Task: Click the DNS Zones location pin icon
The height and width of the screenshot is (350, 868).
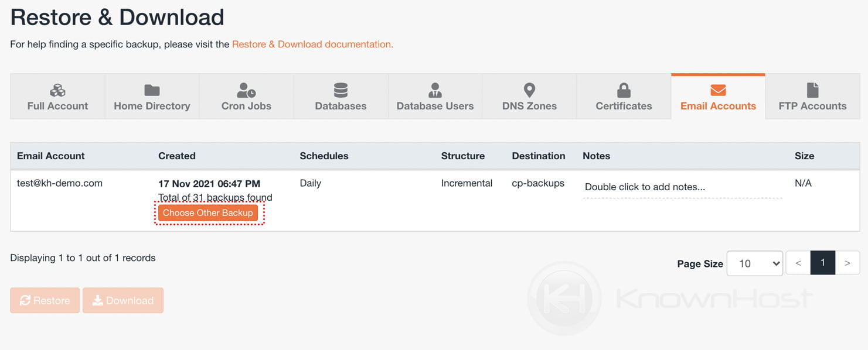Action: coord(529,89)
